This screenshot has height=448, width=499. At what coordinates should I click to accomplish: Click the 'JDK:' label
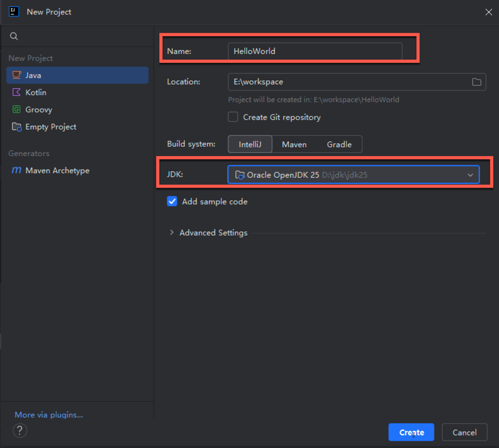(175, 175)
